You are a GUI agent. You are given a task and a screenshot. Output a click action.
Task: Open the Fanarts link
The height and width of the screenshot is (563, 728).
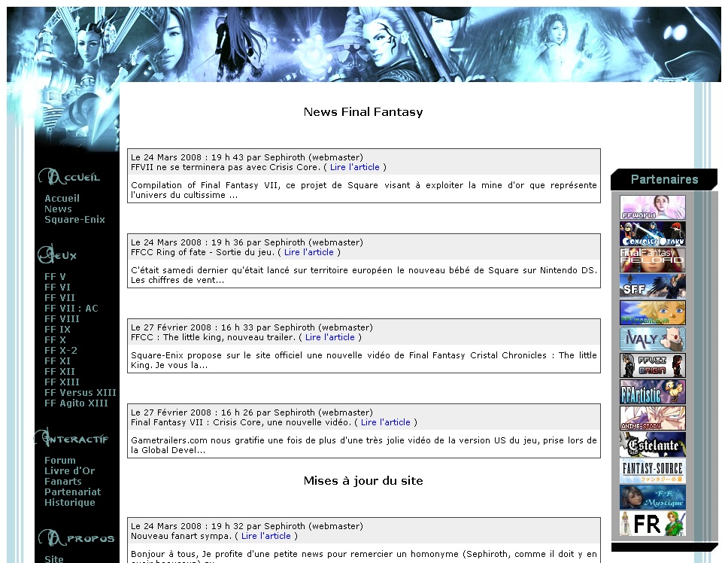(x=62, y=482)
